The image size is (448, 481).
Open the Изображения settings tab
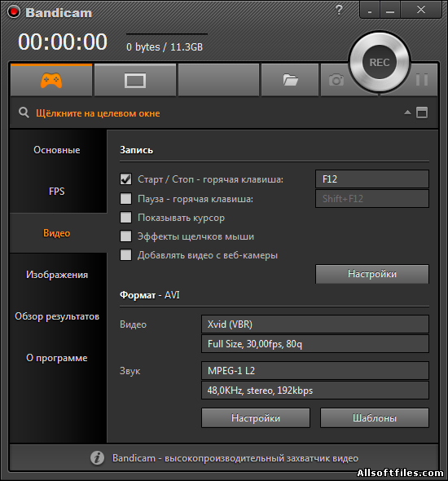point(57,275)
